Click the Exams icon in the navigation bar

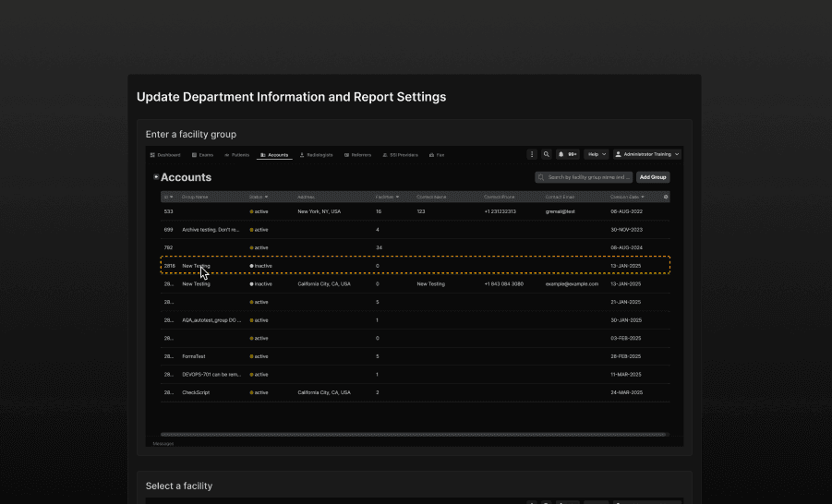pos(195,155)
